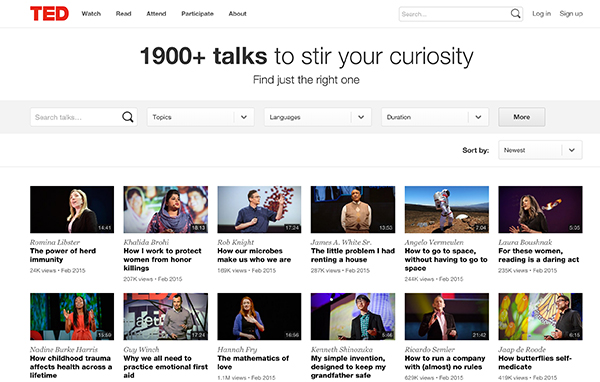
Task: Open Kenneth Shinozuka talk thumbnail
Action: [x=353, y=317]
